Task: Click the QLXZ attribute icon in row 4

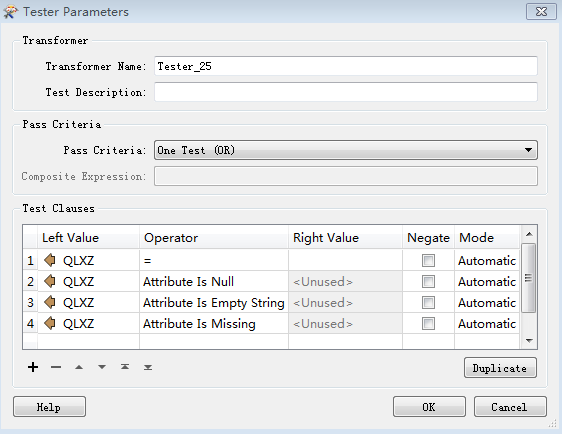Action: pyautogui.click(x=50, y=323)
